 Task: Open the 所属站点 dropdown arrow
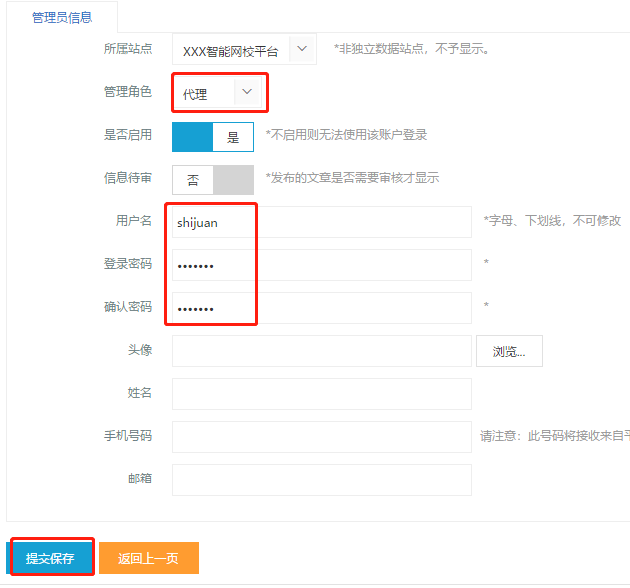[302, 49]
